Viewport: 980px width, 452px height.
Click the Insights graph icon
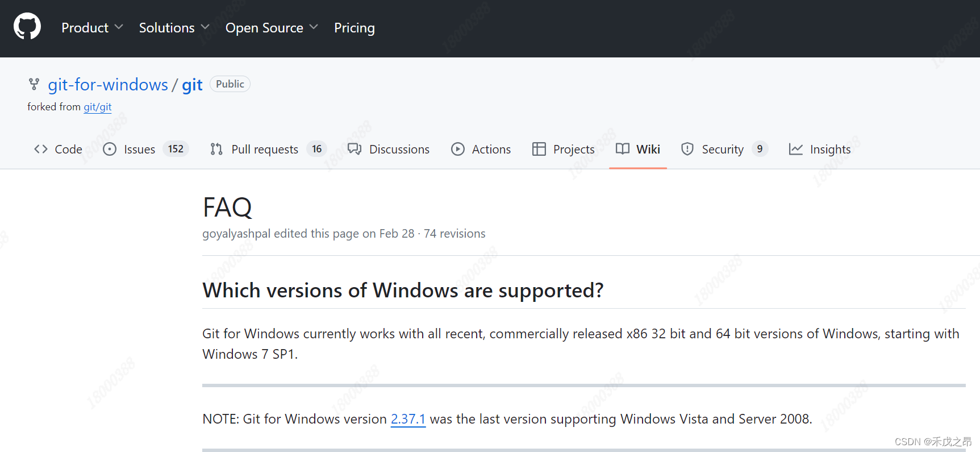click(796, 149)
